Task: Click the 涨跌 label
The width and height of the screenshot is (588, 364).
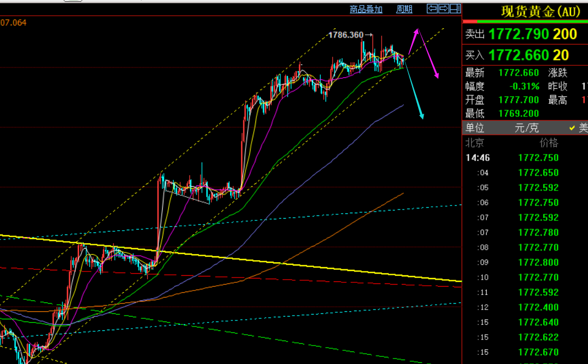Action: (x=558, y=73)
